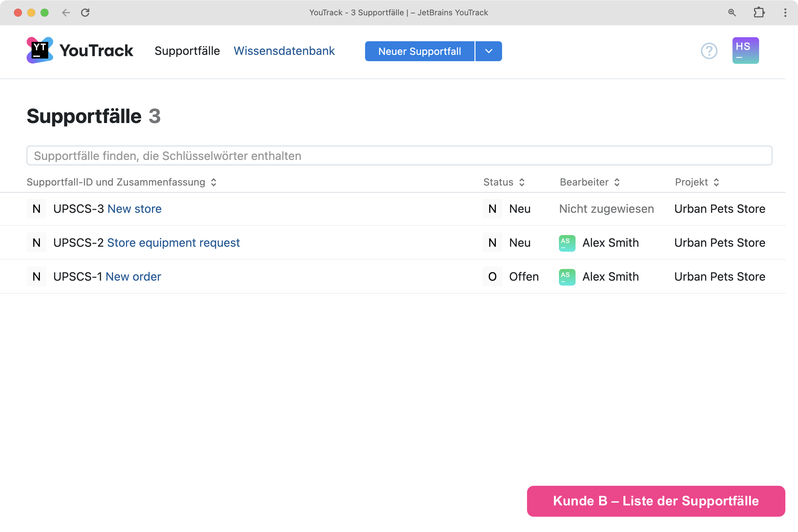Image resolution: width=798 pixels, height=532 pixels.
Task: Click the zoom magnifier icon in title bar
Action: tap(732, 13)
